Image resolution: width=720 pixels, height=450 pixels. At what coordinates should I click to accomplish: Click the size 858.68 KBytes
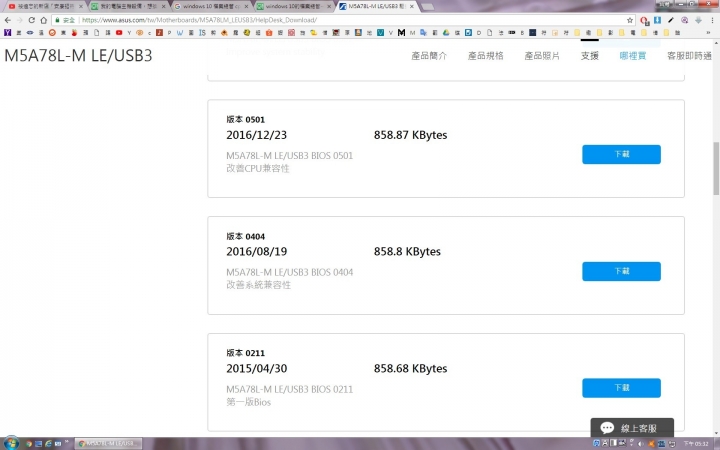click(x=410, y=368)
